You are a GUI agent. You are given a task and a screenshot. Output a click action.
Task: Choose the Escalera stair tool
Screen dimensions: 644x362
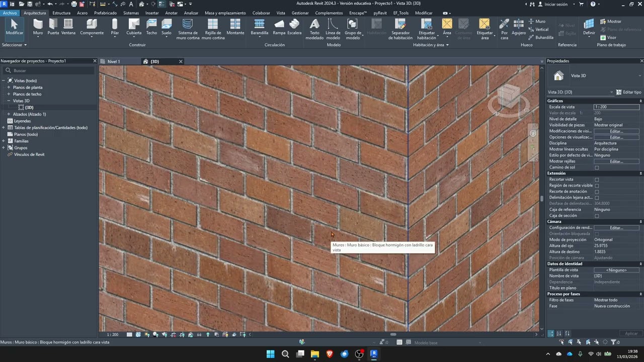pos(294,27)
